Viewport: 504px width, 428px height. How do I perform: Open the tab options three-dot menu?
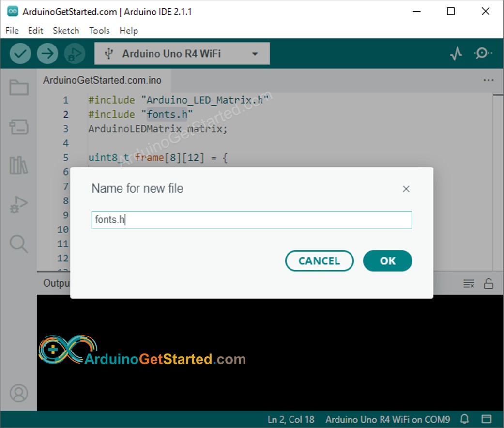(x=488, y=81)
